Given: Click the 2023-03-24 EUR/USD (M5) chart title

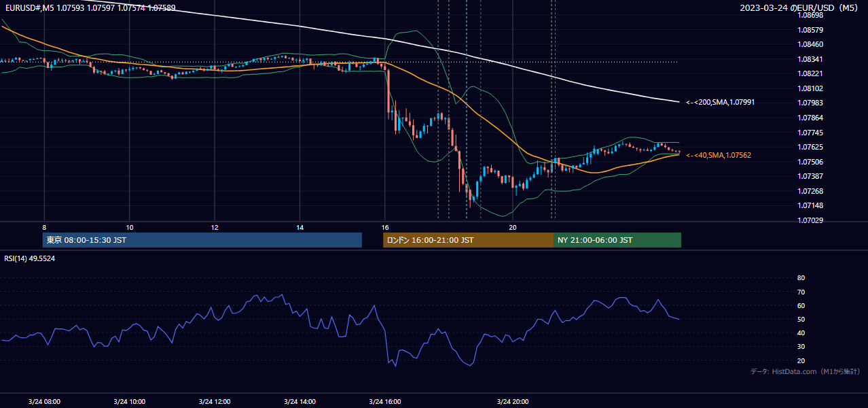Looking at the screenshot, I should [799, 8].
